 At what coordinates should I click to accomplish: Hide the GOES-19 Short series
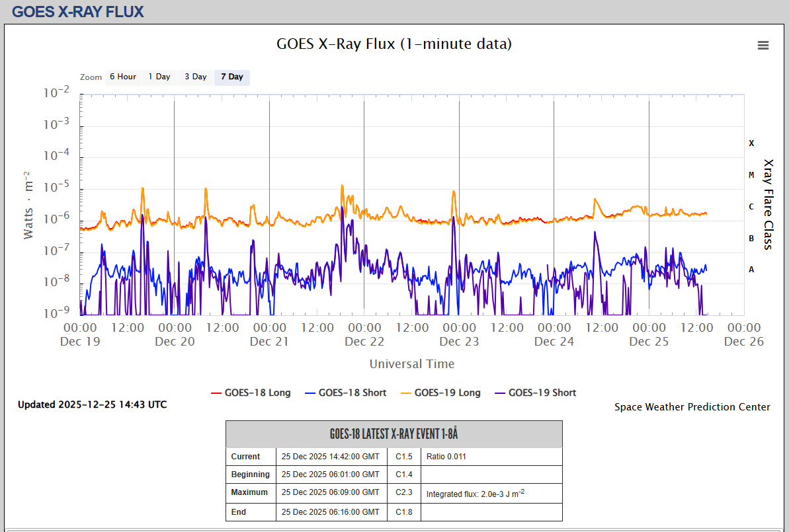(542, 393)
